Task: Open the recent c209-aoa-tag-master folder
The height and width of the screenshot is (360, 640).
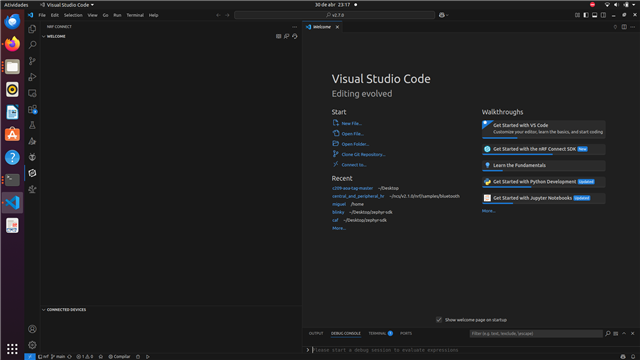Action: pos(353,188)
